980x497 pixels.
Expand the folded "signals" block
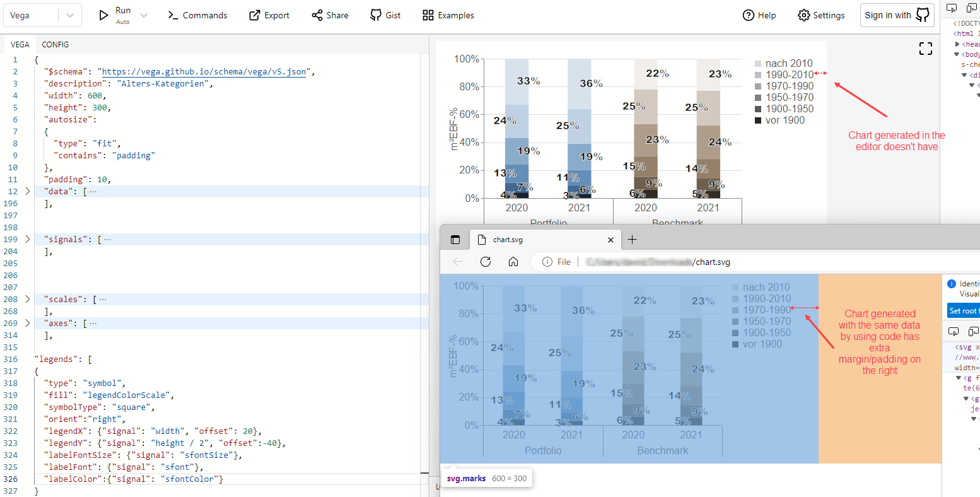pos(27,239)
